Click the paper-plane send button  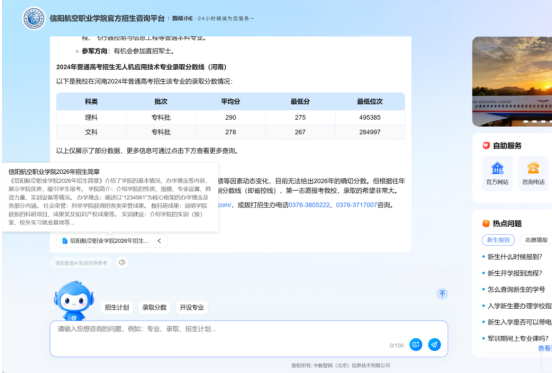tap(434, 344)
